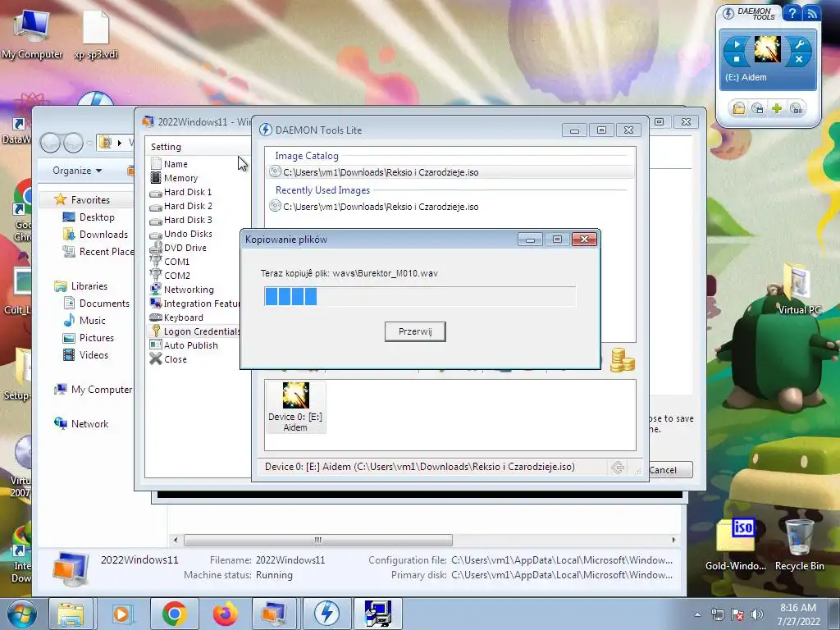Open the Organize dropdown in Explorer
Viewport: 840px width, 630px height.
(x=77, y=171)
